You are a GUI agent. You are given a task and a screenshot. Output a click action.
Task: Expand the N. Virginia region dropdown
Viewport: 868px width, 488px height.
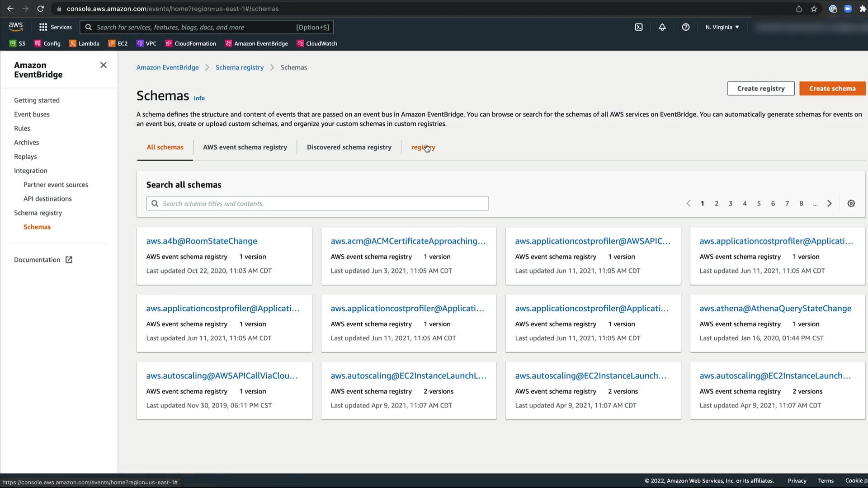tap(722, 27)
